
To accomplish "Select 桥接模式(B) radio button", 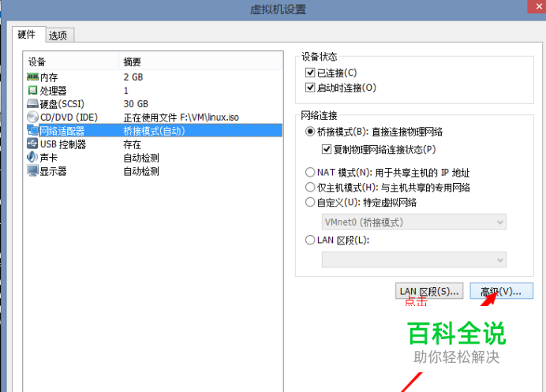I will click(x=310, y=132).
